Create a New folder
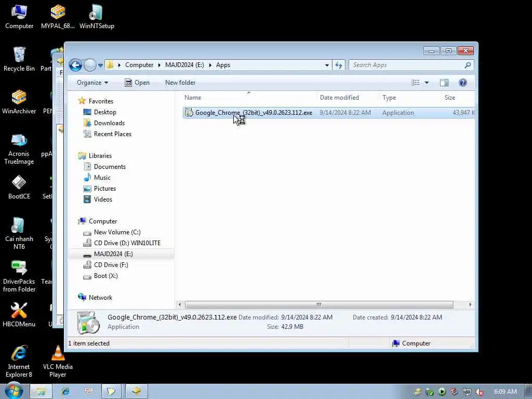Image resolution: width=532 pixels, height=399 pixels. click(x=180, y=83)
